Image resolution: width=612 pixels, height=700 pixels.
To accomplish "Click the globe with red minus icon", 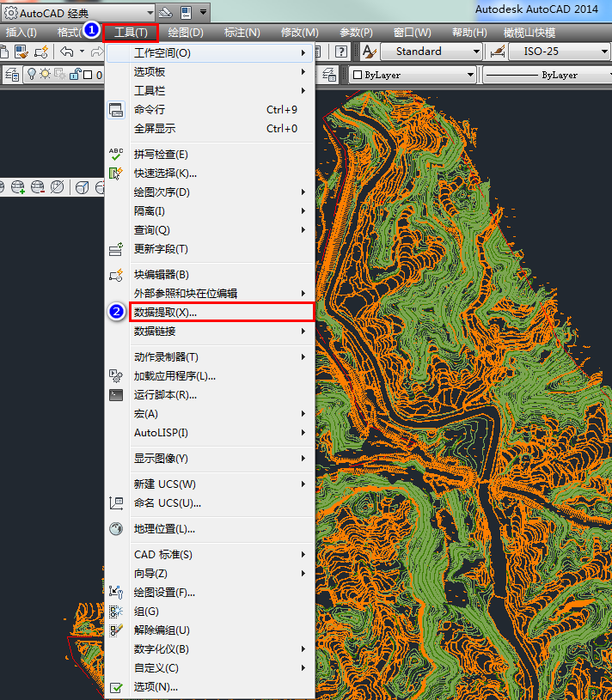I will (38, 187).
